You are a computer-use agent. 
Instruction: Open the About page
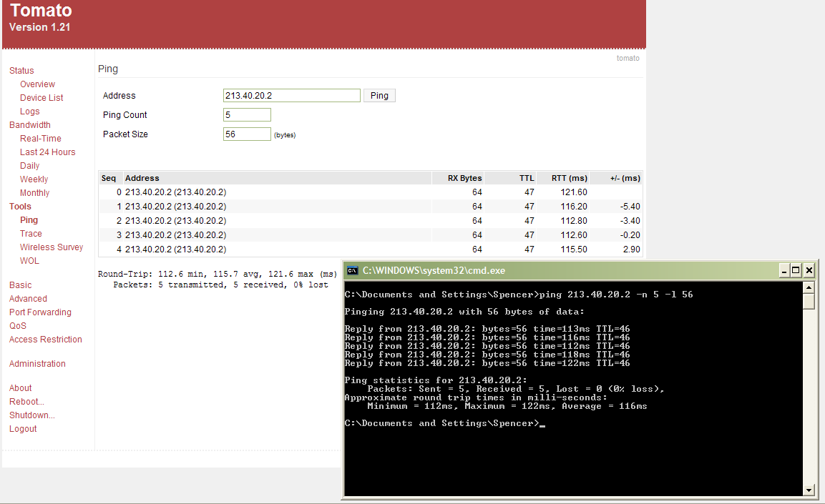[21, 388]
